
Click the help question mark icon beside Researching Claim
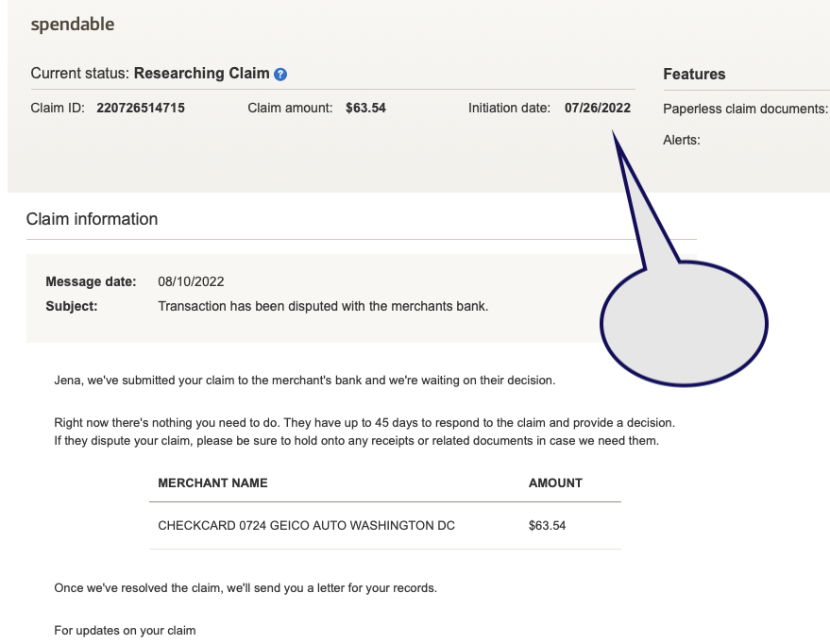point(279,74)
